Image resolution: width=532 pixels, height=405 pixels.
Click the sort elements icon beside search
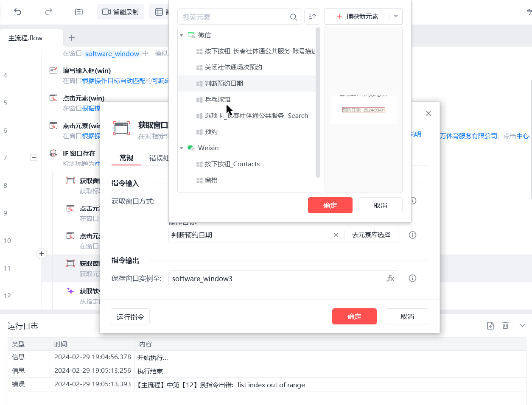click(312, 17)
